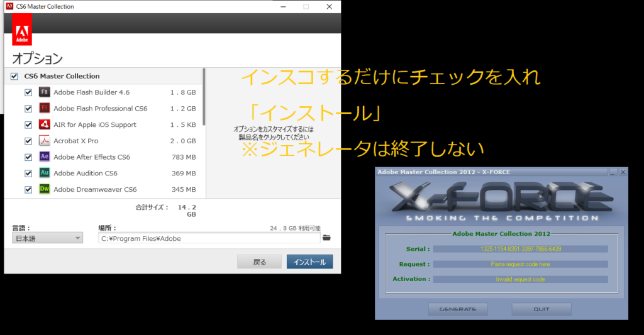
Task: Toggle the CS6 Master Collection checkbox
Action: pyautogui.click(x=14, y=76)
